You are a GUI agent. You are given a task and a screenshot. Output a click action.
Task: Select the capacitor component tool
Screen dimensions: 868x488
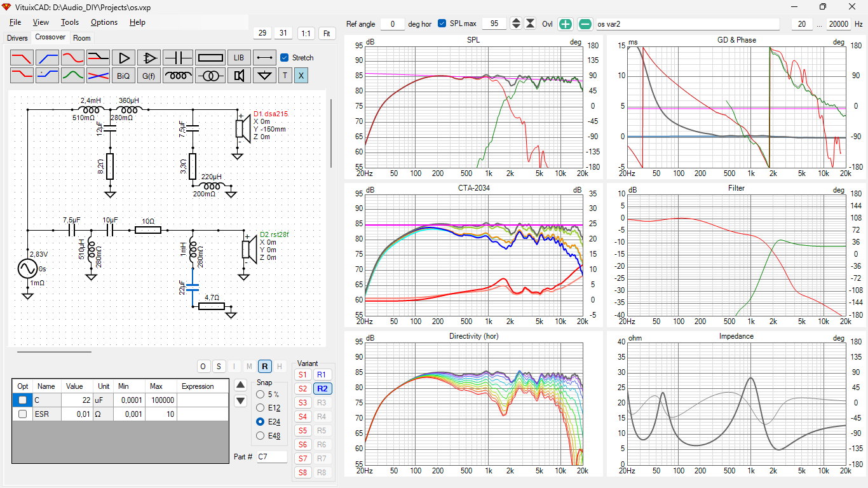coord(178,58)
